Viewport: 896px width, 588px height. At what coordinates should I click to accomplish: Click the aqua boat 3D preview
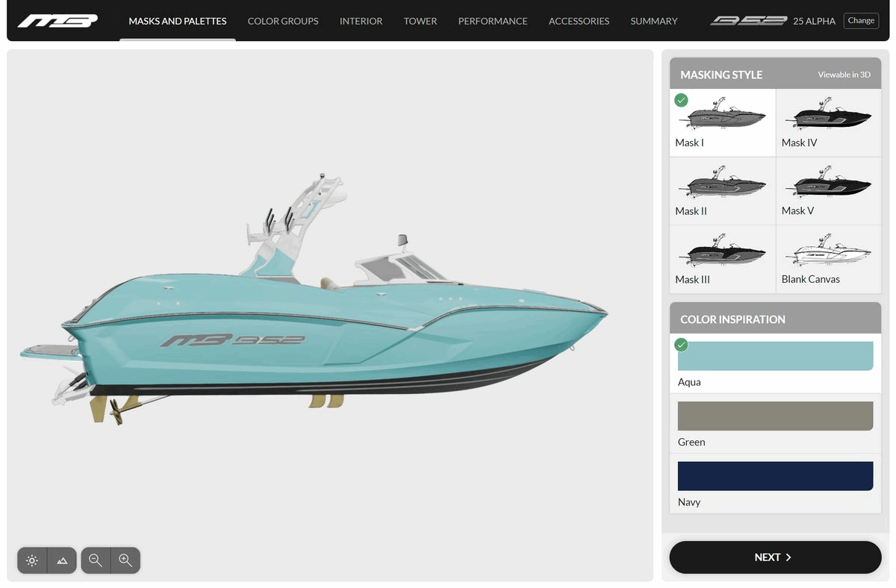tap(314, 298)
